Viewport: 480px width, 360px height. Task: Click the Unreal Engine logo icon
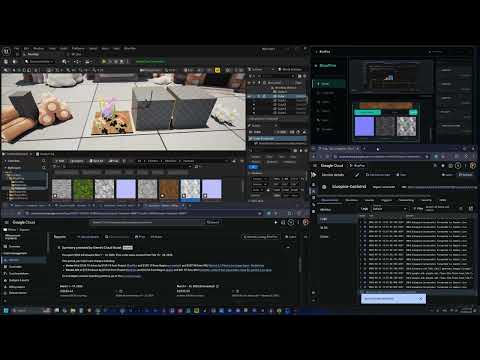6,51
